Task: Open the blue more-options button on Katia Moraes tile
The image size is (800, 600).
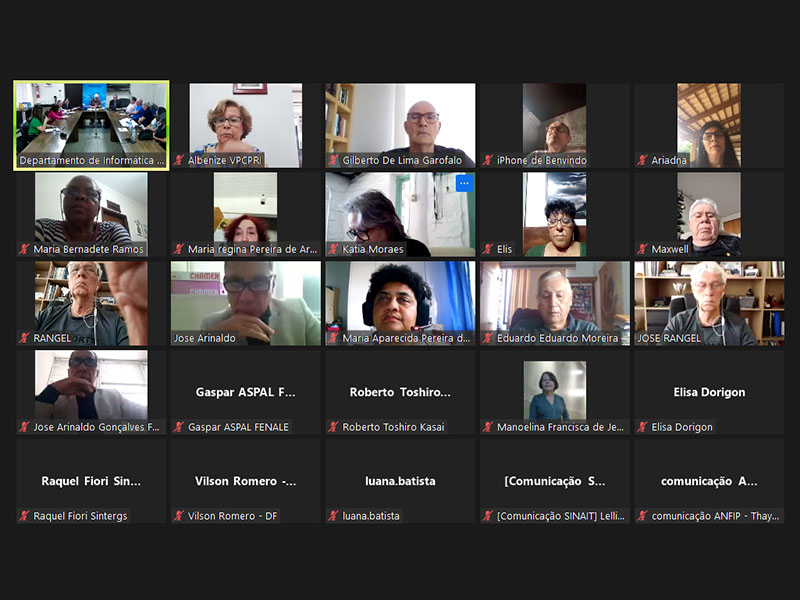Action: (464, 183)
